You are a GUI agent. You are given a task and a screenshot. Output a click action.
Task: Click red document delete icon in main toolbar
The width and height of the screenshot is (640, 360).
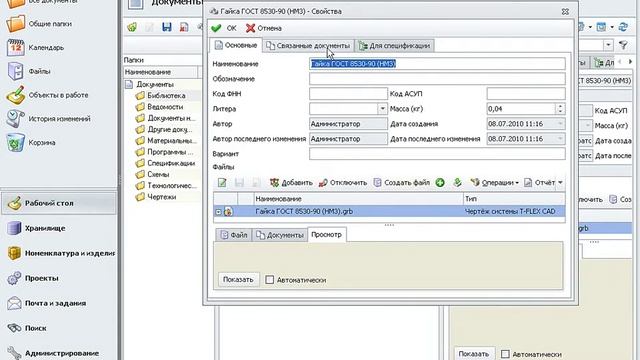184,27
